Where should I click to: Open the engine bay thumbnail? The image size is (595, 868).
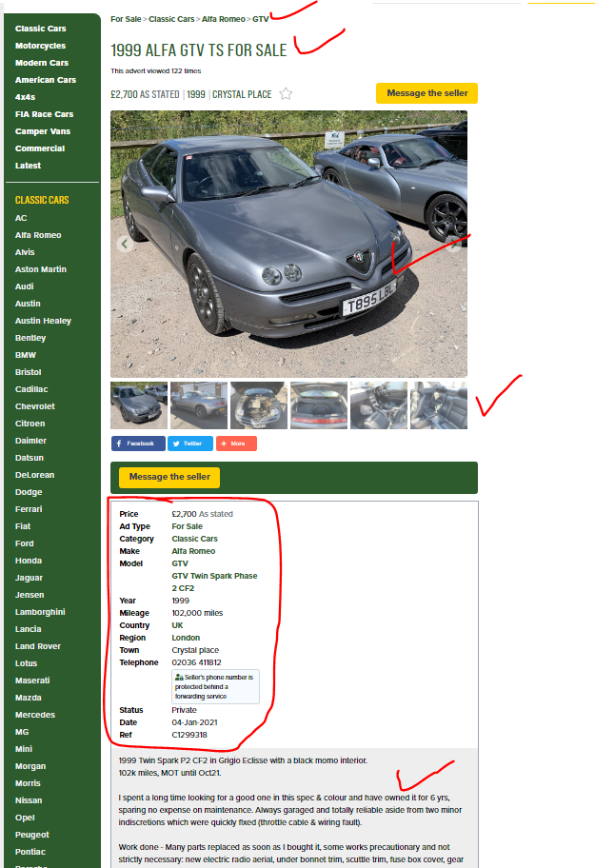coord(259,405)
